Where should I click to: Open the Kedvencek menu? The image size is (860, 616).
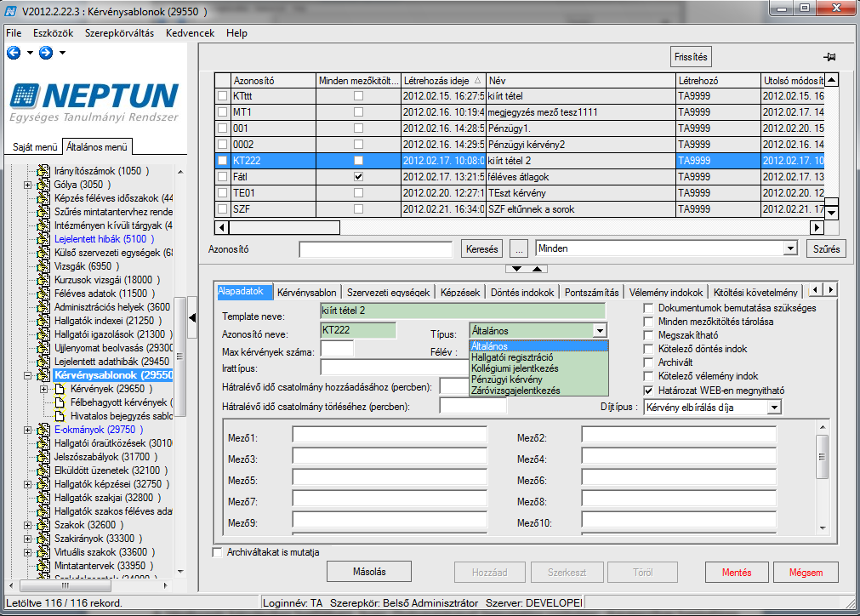[x=191, y=33]
